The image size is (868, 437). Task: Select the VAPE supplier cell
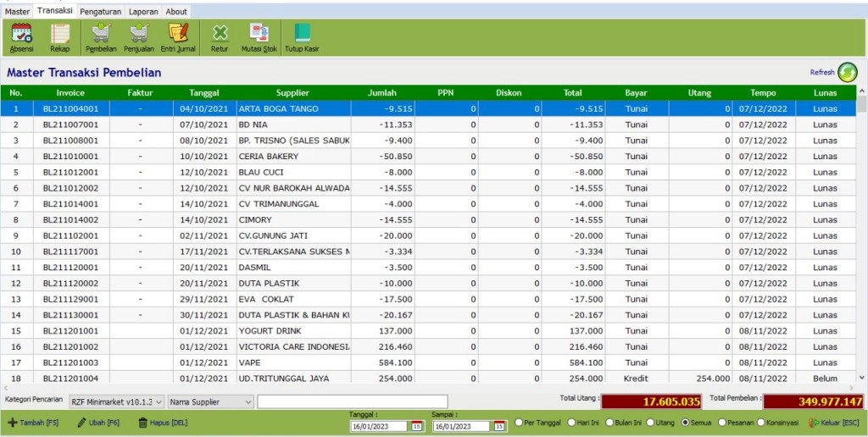293,362
